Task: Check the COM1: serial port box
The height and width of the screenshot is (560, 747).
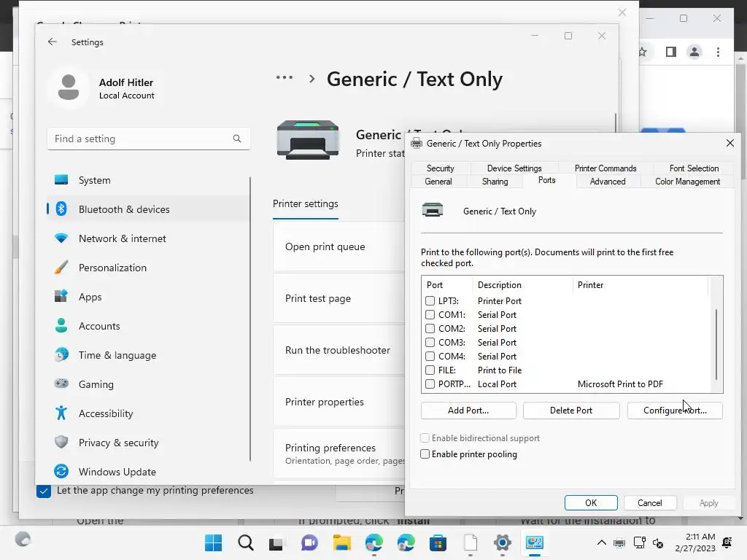Action: click(430, 314)
